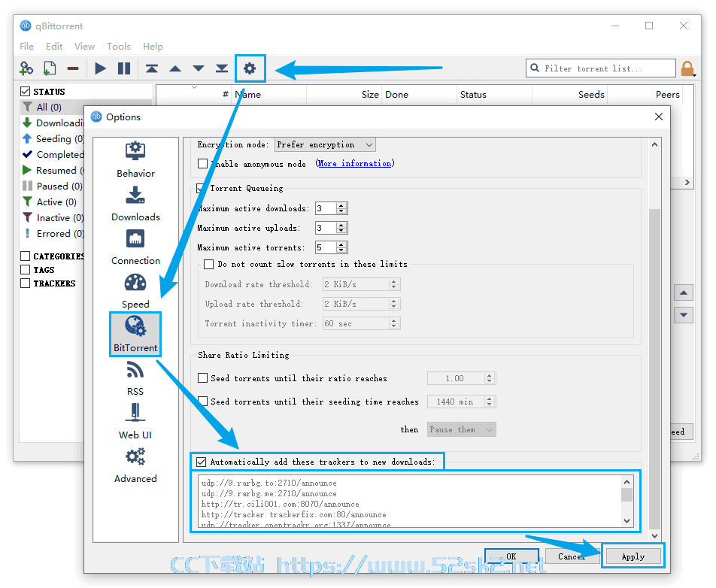The image size is (716, 588).
Task: Toggle the Torrent Queueing checkbox
Action: tap(201, 188)
